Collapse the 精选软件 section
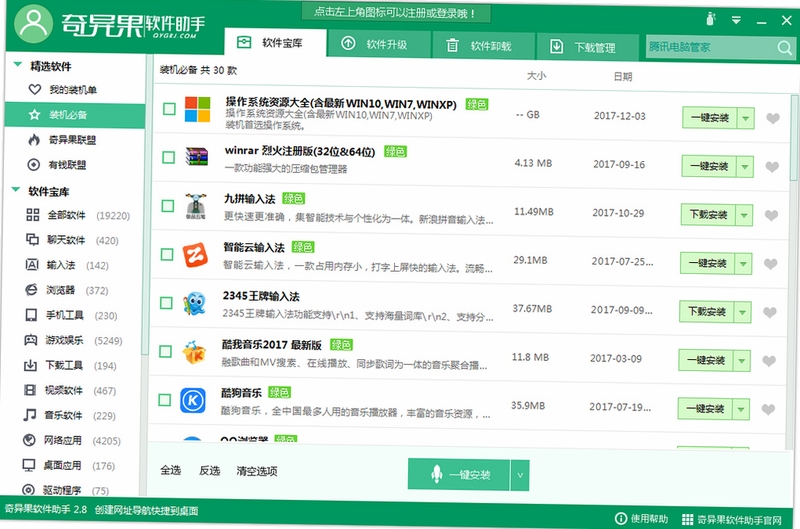This screenshot has height=529, width=800. [x=18, y=64]
